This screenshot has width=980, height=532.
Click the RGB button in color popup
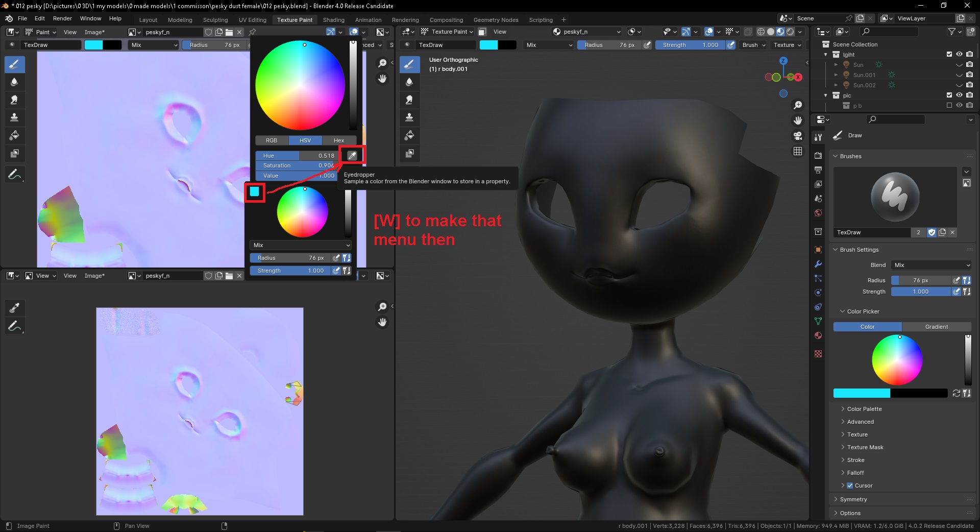tap(272, 140)
